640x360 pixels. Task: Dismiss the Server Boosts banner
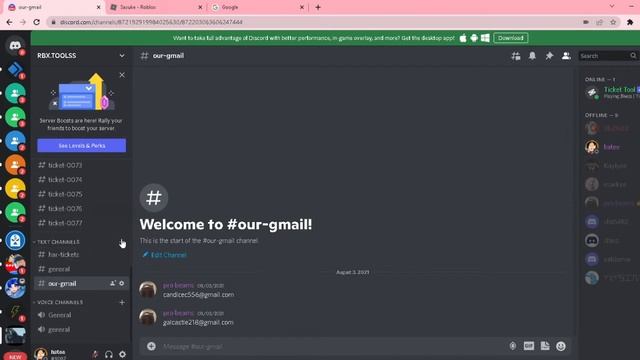(122, 75)
